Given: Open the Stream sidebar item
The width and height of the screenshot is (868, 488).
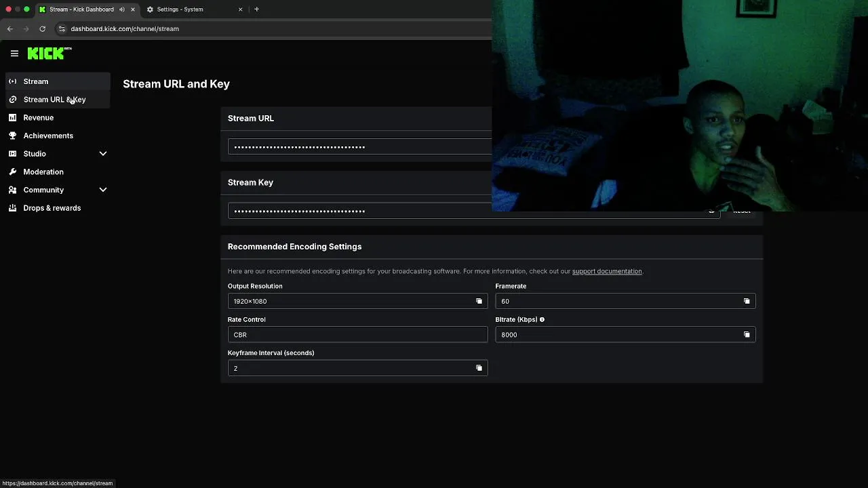Looking at the screenshot, I should click(58, 81).
